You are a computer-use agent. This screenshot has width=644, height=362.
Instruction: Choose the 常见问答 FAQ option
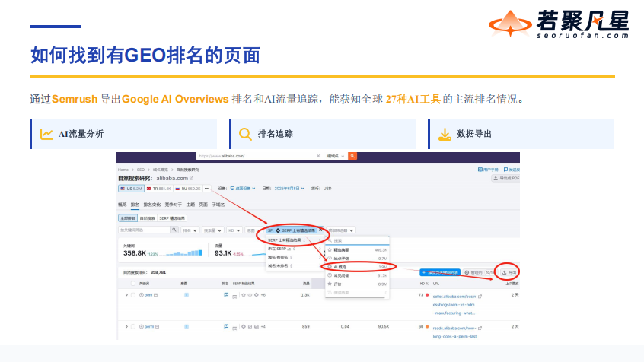click(357, 275)
